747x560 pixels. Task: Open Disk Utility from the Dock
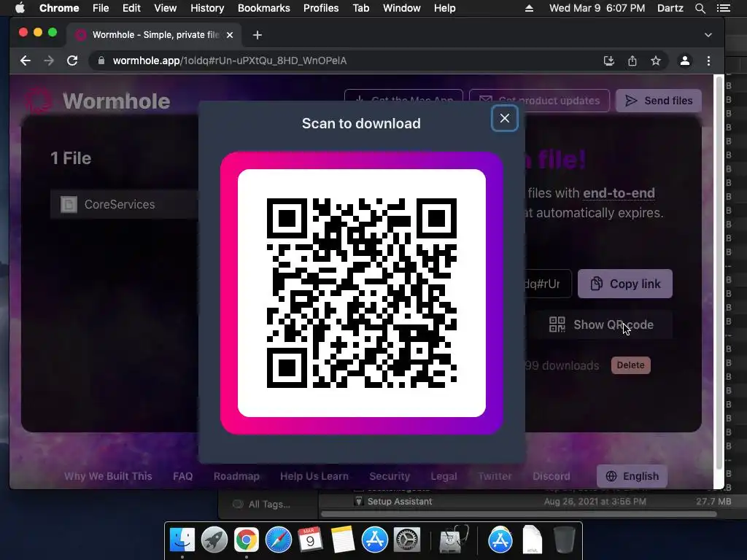(454, 539)
